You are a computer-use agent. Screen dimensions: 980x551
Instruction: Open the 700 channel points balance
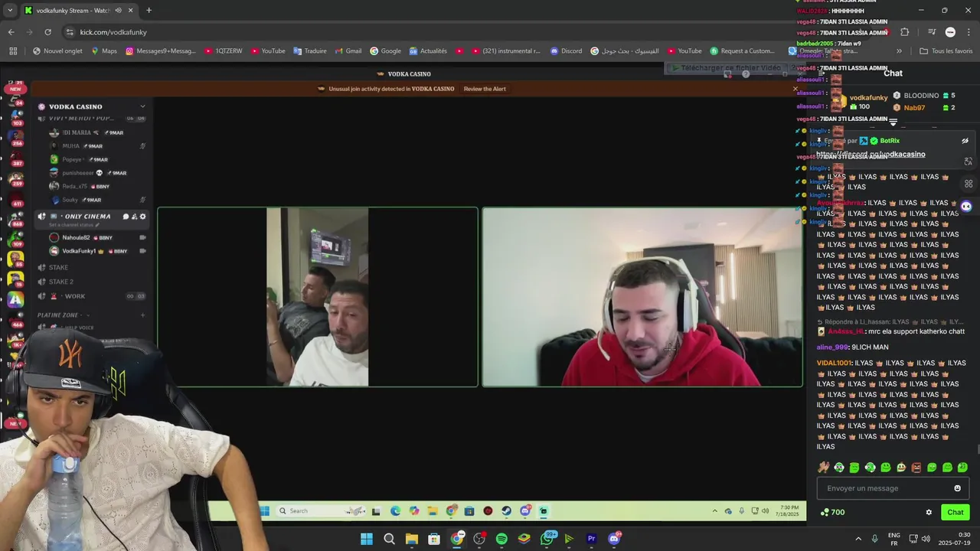coord(832,513)
